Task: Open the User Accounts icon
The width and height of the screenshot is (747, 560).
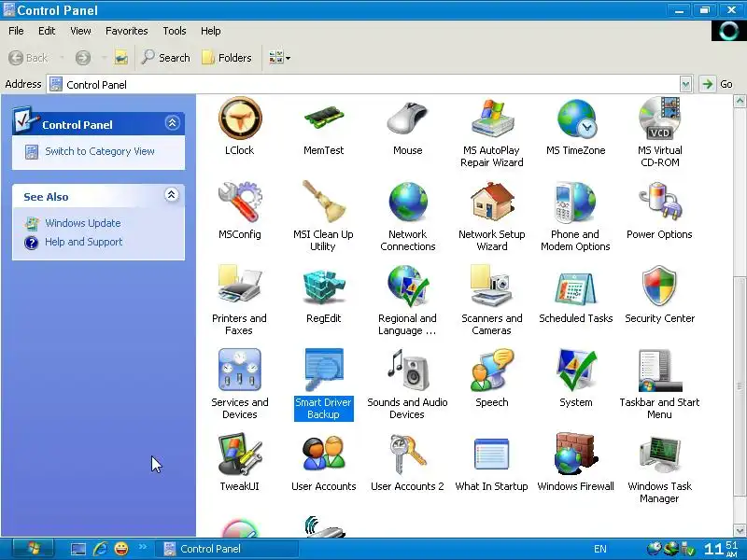Action: pyautogui.click(x=324, y=454)
